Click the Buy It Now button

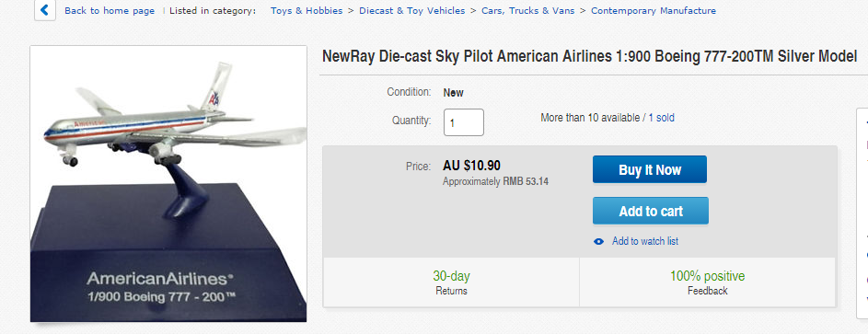649,170
